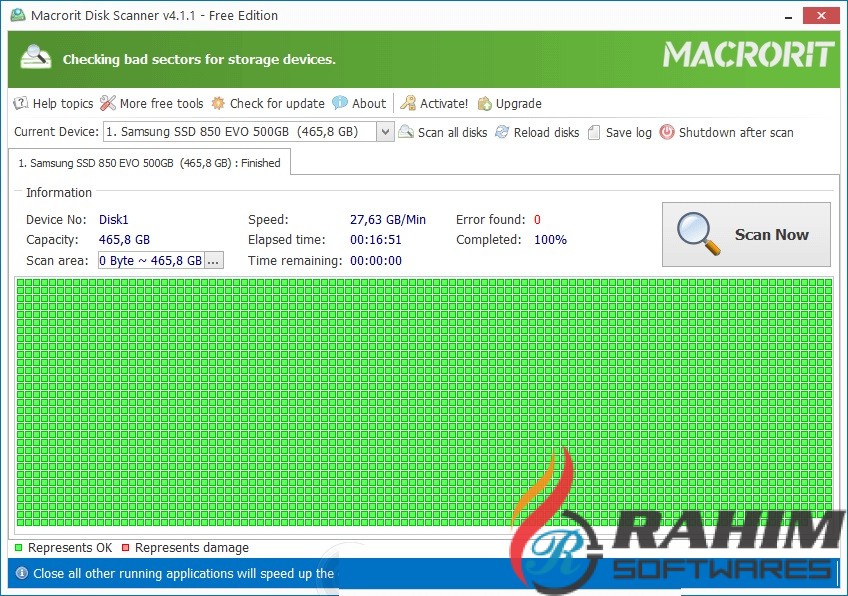Click the Disk1 device number value

pyautogui.click(x=114, y=220)
